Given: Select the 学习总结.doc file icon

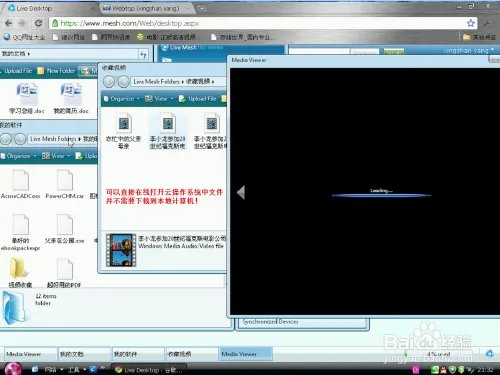Looking at the screenshot, I should click(x=27, y=93).
